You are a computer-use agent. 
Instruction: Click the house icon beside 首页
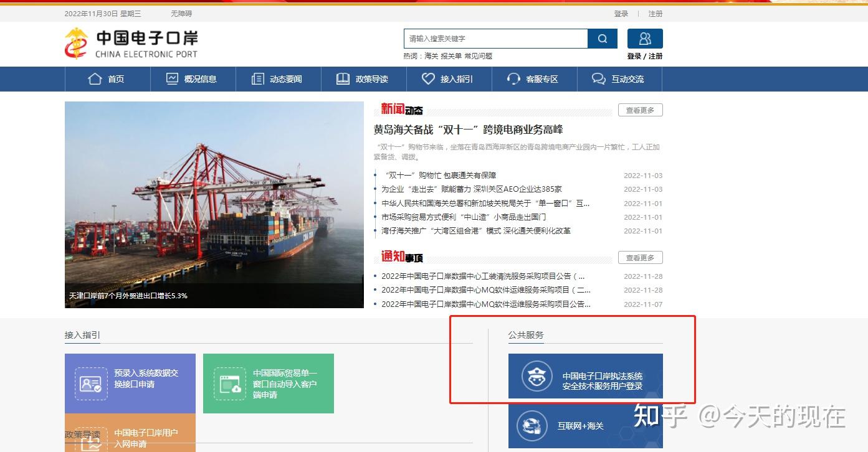(x=95, y=79)
